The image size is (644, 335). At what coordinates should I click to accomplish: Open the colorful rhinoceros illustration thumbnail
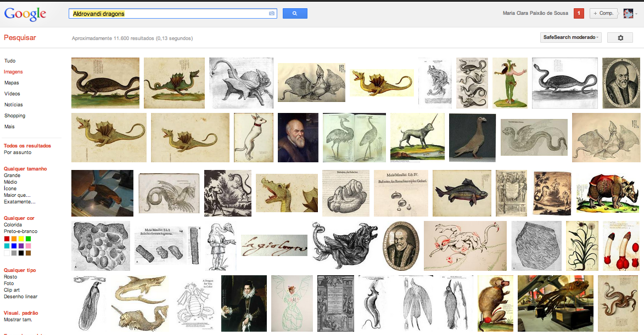608,193
